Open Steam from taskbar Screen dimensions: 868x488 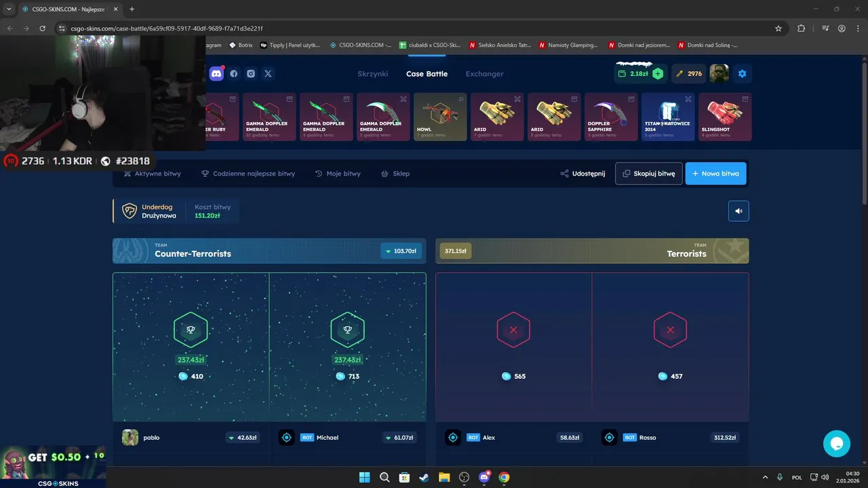425,477
